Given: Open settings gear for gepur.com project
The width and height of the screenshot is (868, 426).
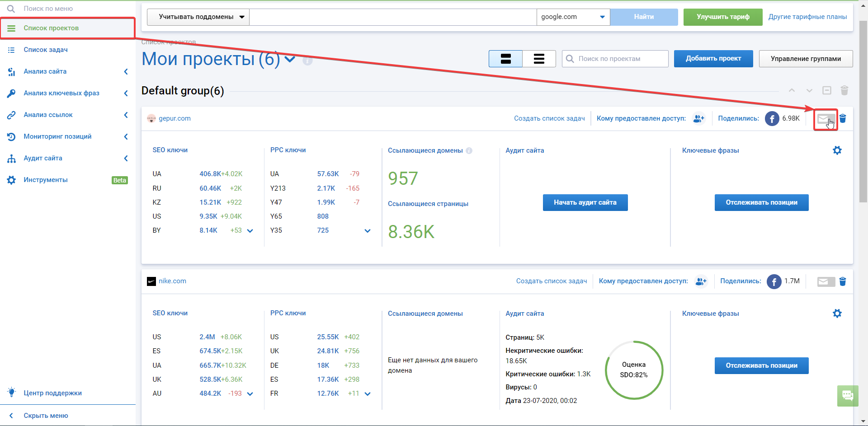Looking at the screenshot, I should coord(837,150).
